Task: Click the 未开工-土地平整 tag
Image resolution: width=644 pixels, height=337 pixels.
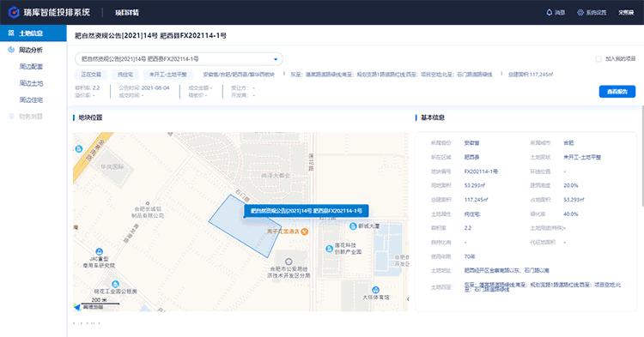Action: [x=168, y=75]
